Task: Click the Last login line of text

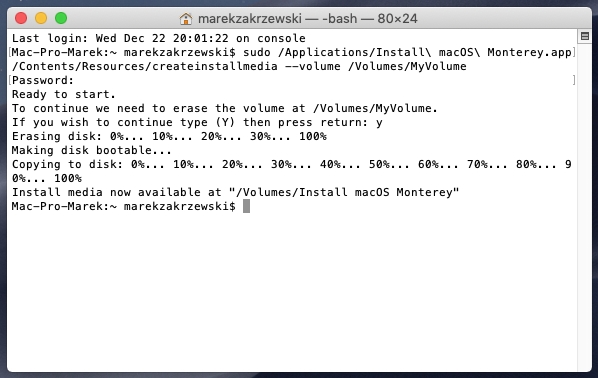Action: [x=159, y=38]
